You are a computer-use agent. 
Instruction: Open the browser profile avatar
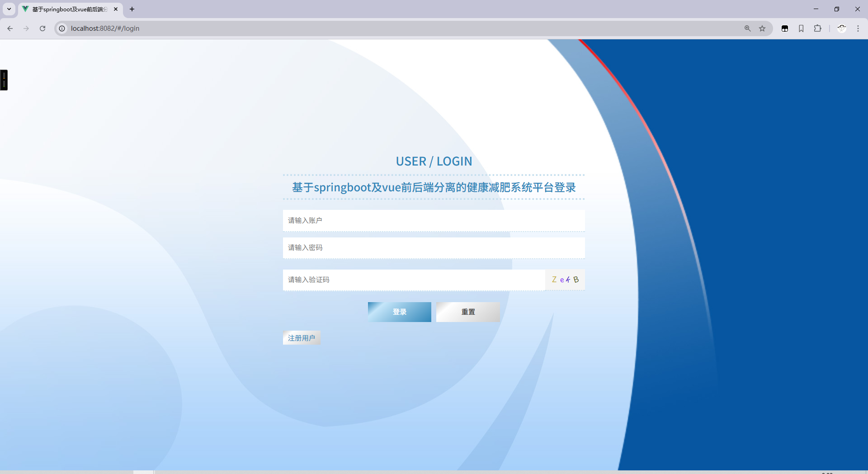click(842, 28)
